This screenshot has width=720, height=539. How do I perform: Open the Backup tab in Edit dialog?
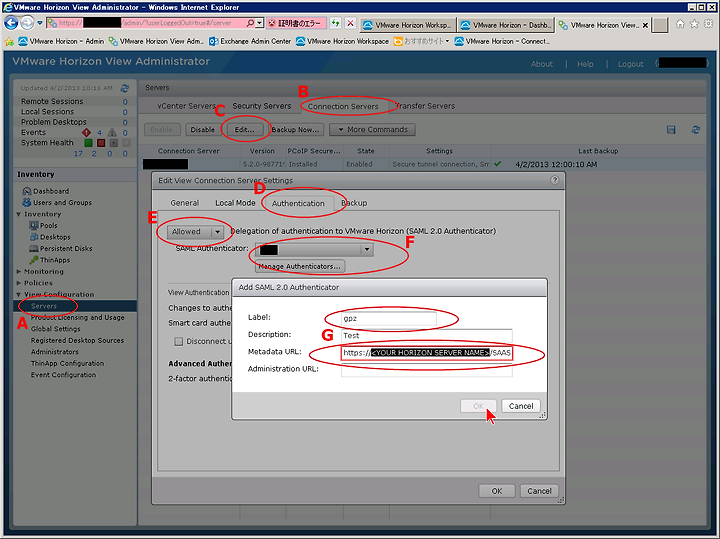pos(354,203)
